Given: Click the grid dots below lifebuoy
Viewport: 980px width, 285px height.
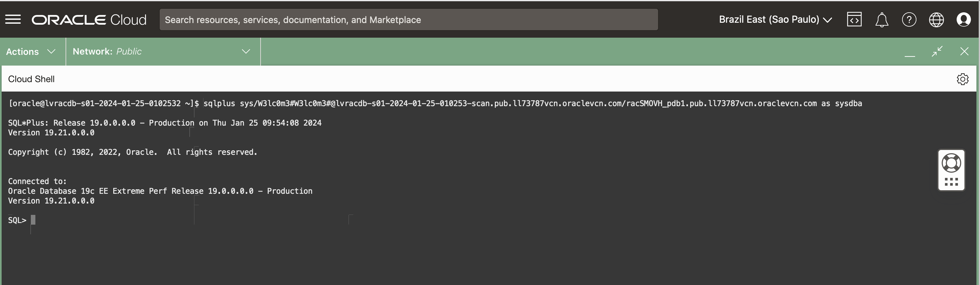Looking at the screenshot, I should click(x=951, y=181).
